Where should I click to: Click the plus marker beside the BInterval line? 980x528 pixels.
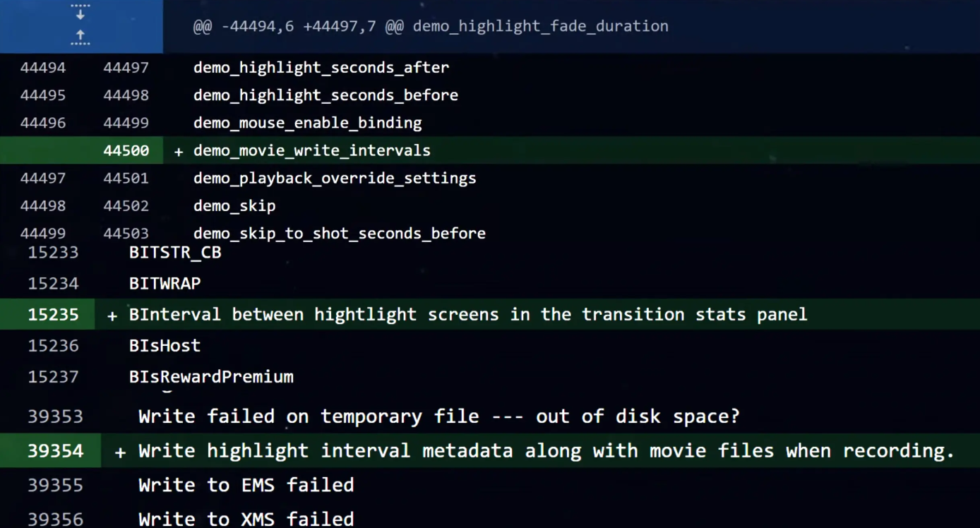[112, 316]
